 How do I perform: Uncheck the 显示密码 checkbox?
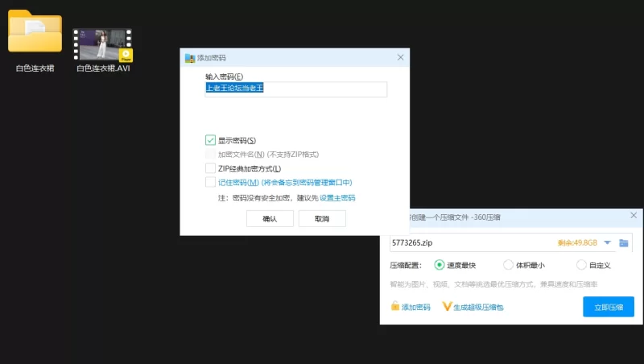tap(211, 140)
